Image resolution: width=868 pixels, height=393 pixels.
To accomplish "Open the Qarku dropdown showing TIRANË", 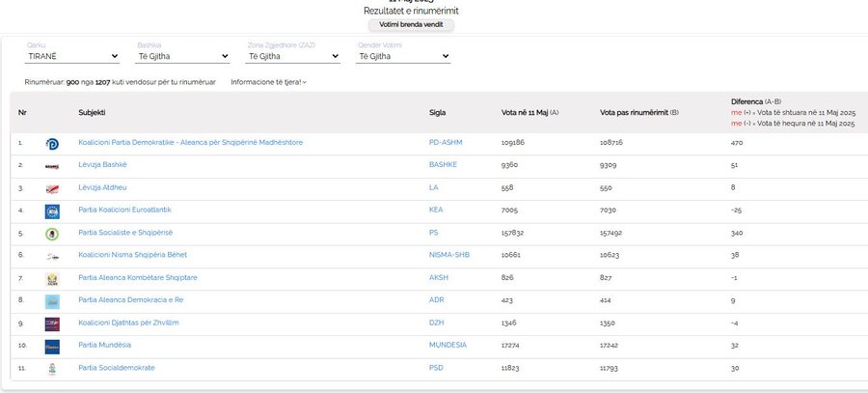I will (72, 56).
